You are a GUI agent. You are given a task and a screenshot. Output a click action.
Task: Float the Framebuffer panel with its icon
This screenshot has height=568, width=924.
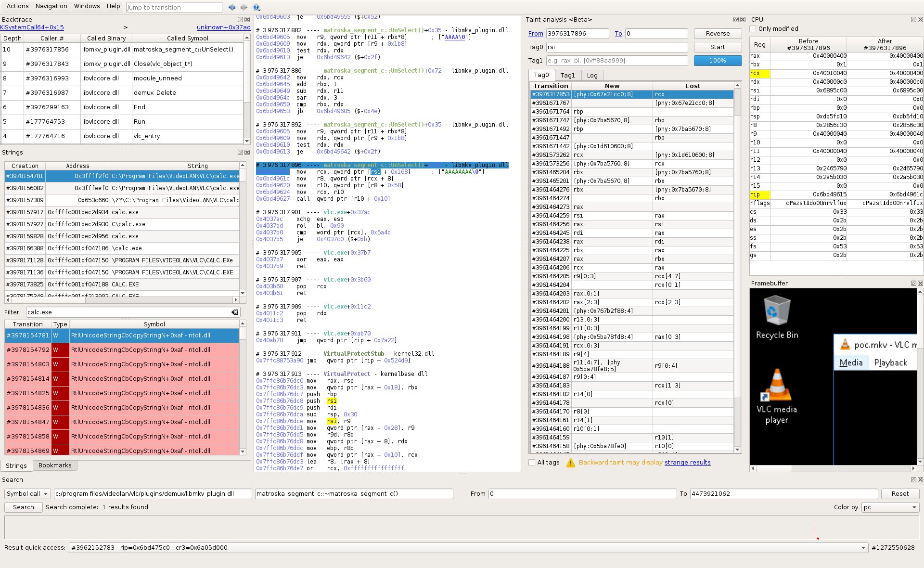click(x=913, y=283)
